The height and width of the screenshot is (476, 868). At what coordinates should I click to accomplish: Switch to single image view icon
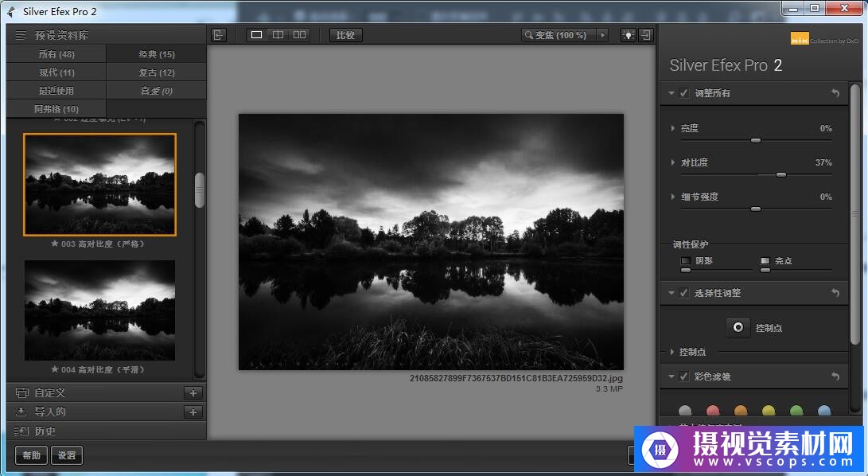[x=256, y=35]
